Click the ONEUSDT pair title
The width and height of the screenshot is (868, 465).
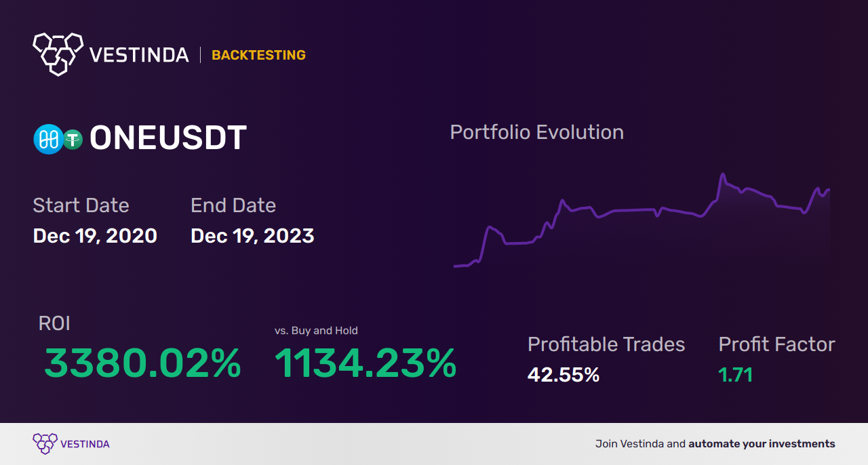(167, 139)
